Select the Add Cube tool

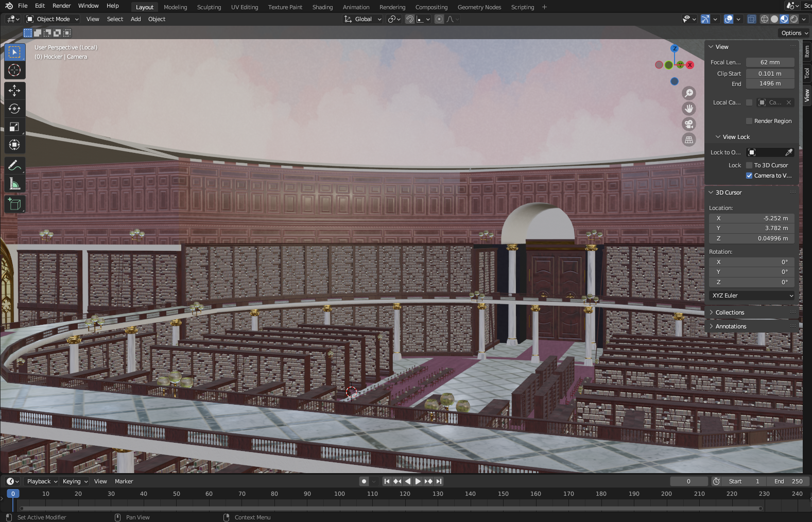click(14, 204)
